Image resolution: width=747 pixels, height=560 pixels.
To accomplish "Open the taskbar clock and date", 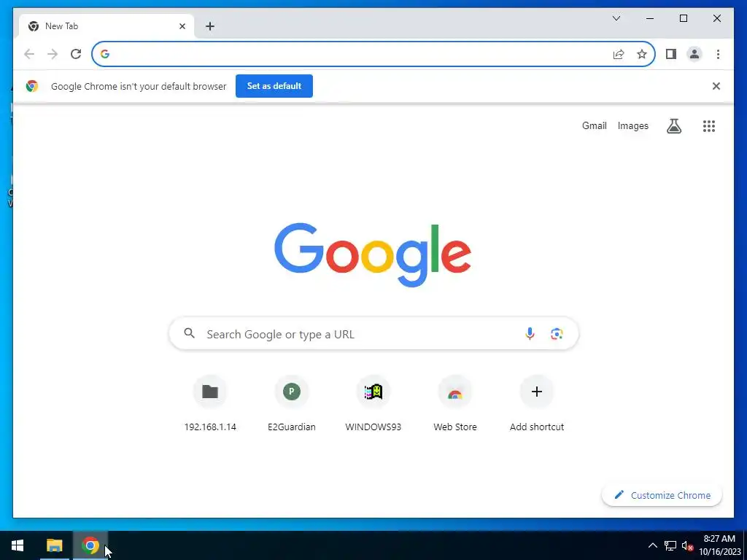I will click(x=719, y=545).
